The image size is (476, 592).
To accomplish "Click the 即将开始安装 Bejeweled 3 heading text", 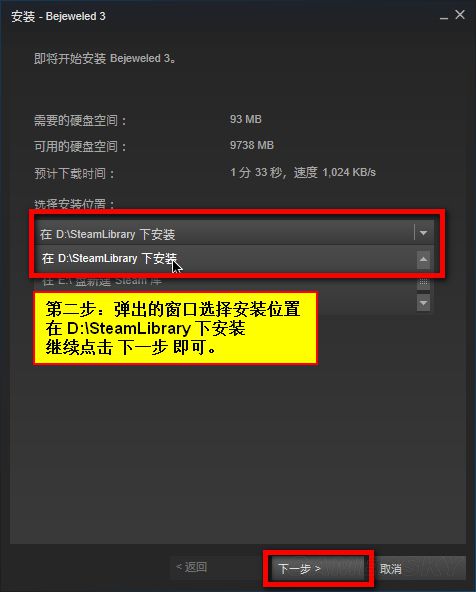I will (105, 59).
